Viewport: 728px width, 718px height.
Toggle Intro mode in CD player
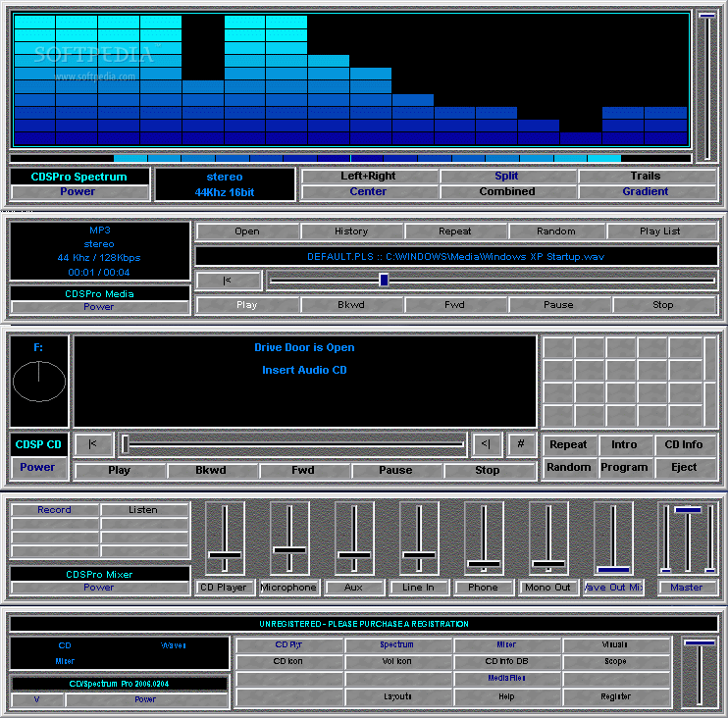(x=624, y=444)
